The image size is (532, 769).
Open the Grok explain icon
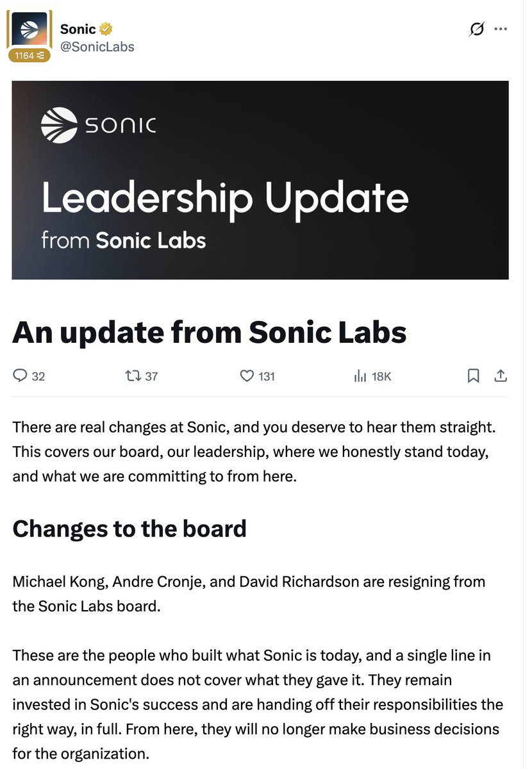pos(476,29)
